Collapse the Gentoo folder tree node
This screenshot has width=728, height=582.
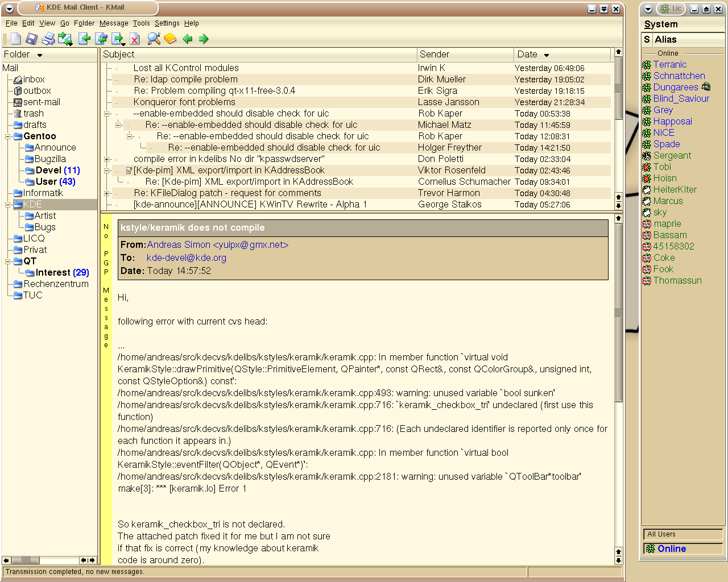[9, 136]
